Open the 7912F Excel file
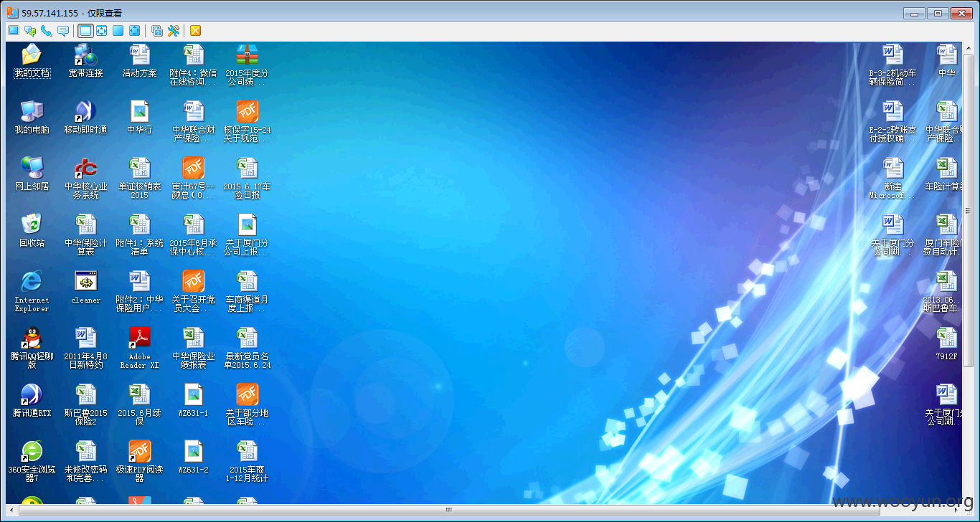Screen dimensions: 980x522 pos(946,344)
